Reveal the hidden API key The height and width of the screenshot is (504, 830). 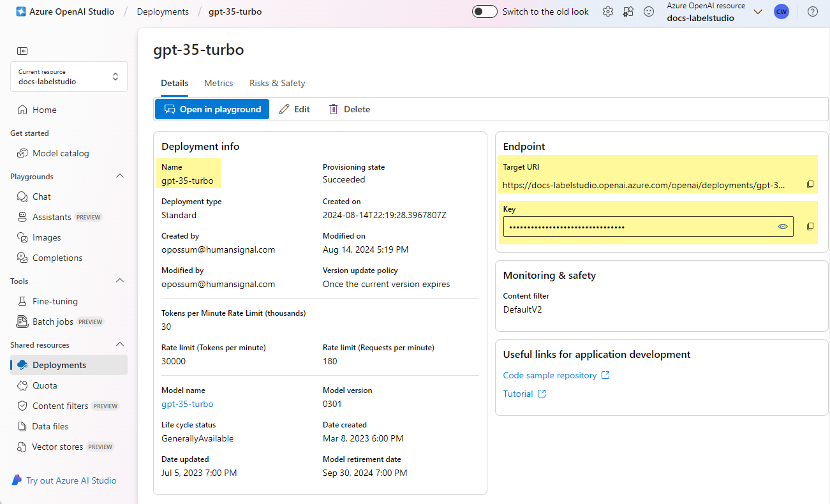(x=783, y=226)
